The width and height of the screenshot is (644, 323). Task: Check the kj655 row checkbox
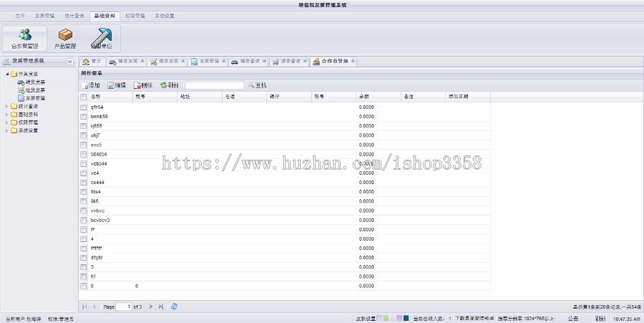tap(84, 126)
